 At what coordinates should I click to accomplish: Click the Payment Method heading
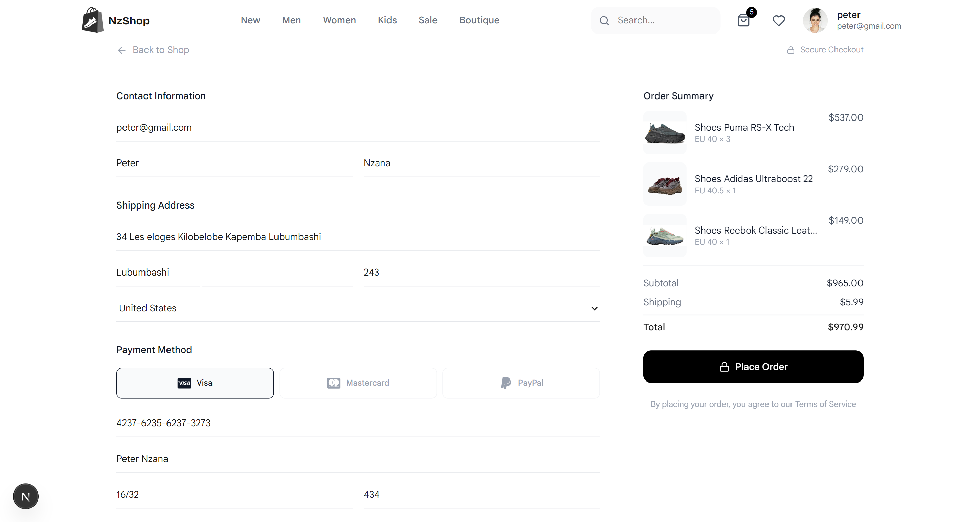[x=154, y=350]
